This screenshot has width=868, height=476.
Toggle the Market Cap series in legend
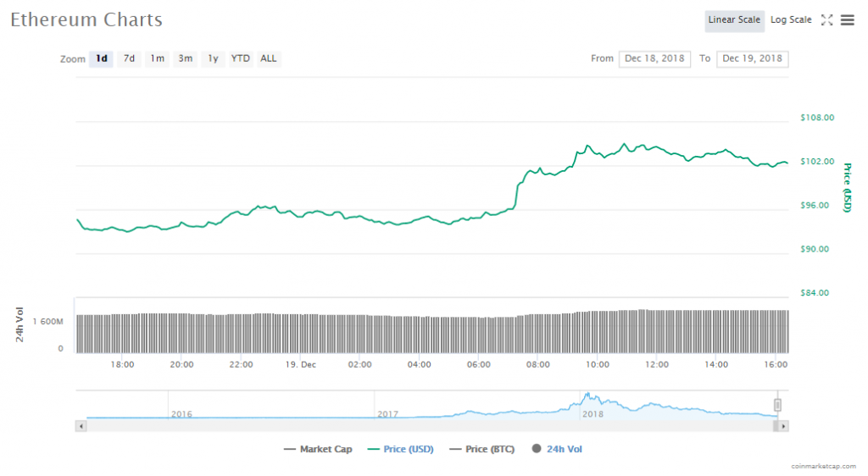(318, 449)
